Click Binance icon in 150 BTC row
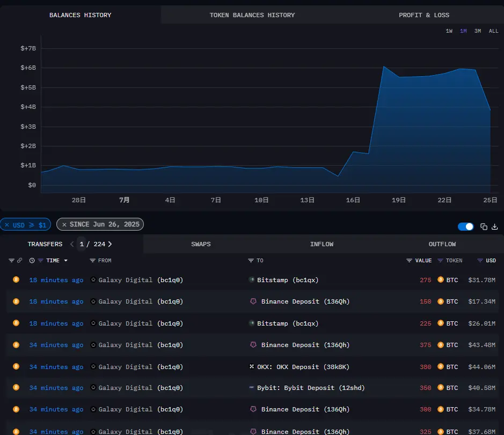 point(253,301)
